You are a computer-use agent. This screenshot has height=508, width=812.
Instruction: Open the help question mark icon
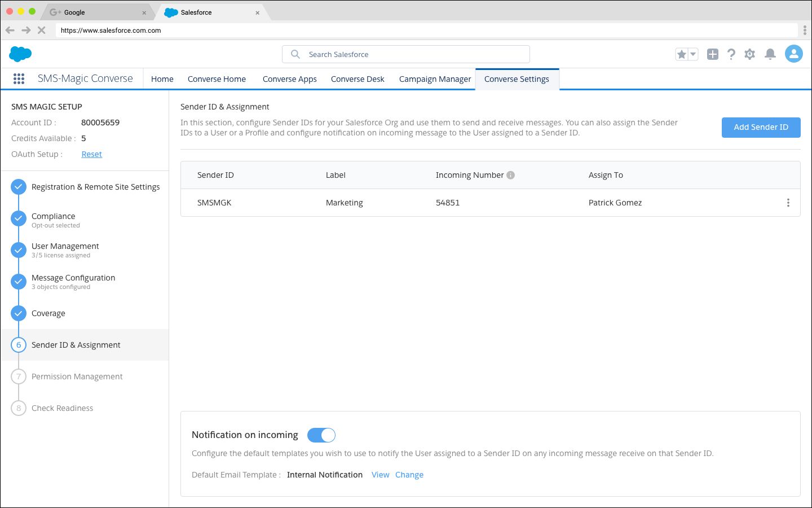[731, 54]
